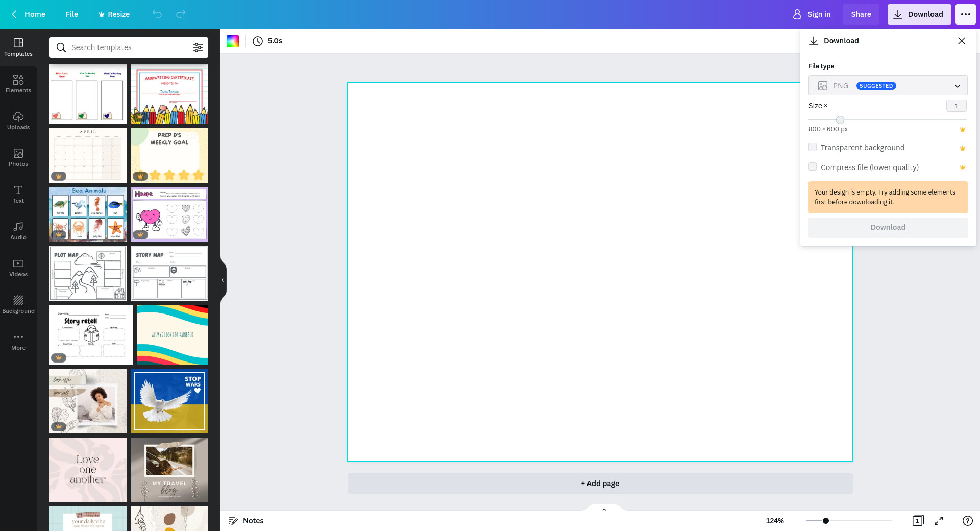Screen dimensions: 980x531
Task: Collapse the templates side panel
Action: click(223, 280)
